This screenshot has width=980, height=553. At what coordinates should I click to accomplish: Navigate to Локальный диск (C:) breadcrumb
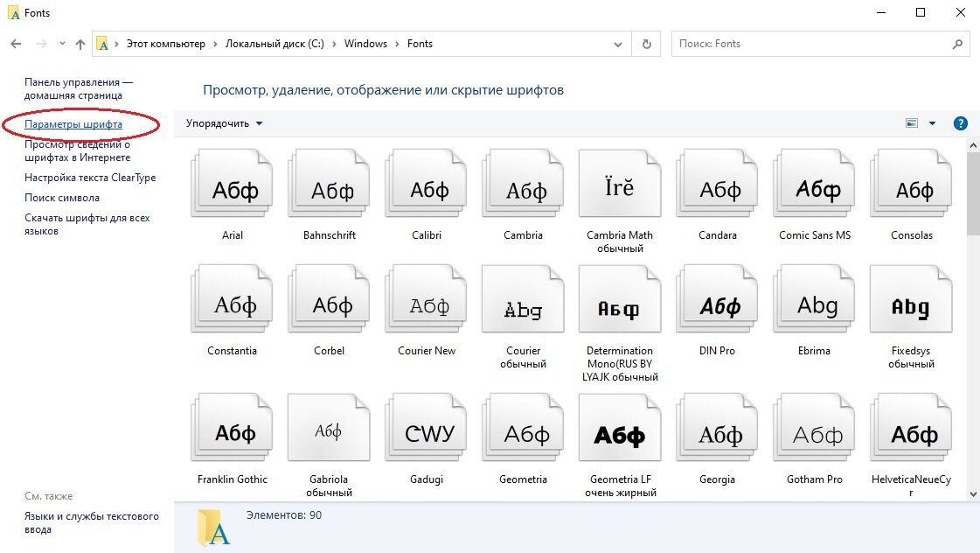275,44
